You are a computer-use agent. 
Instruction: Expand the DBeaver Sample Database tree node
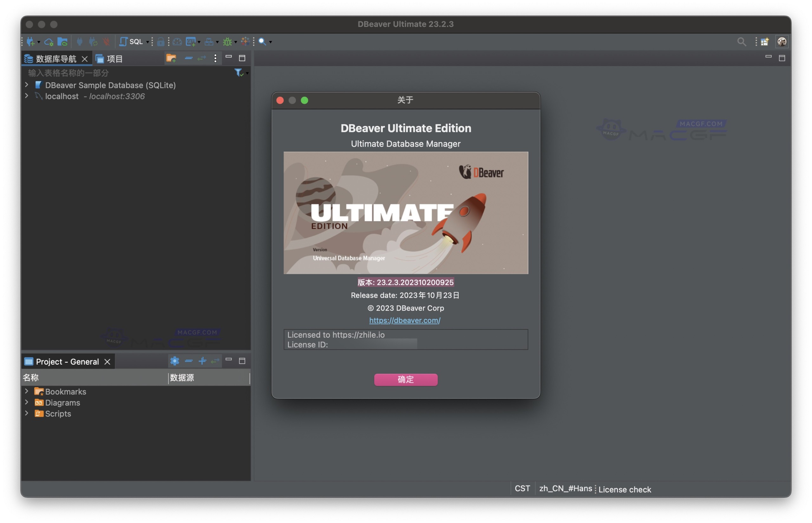pos(27,84)
